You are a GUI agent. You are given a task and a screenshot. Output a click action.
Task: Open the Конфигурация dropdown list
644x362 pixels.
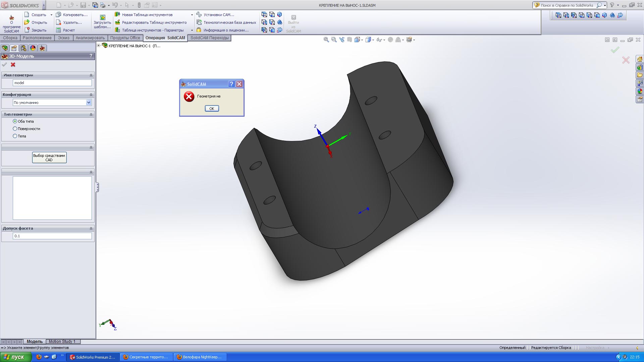(89, 103)
